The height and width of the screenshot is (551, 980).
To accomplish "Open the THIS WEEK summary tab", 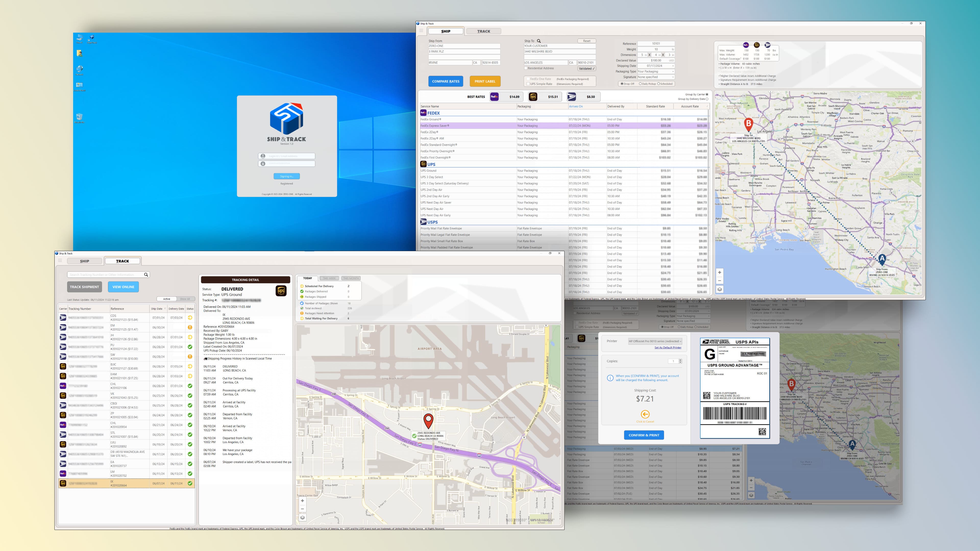I will click(329, 278).
